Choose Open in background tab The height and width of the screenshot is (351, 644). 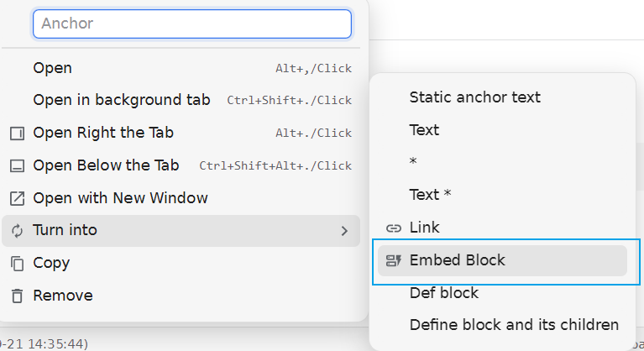click(122, 100)
